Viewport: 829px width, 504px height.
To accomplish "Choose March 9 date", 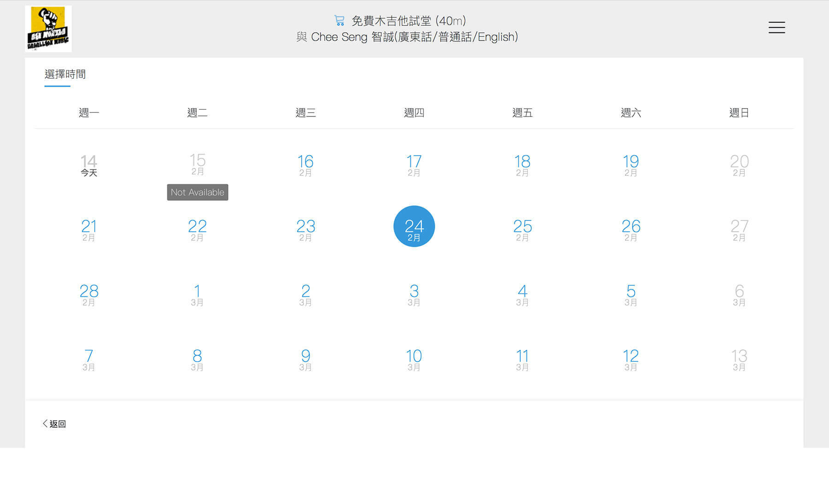I will tap(305, 360).
